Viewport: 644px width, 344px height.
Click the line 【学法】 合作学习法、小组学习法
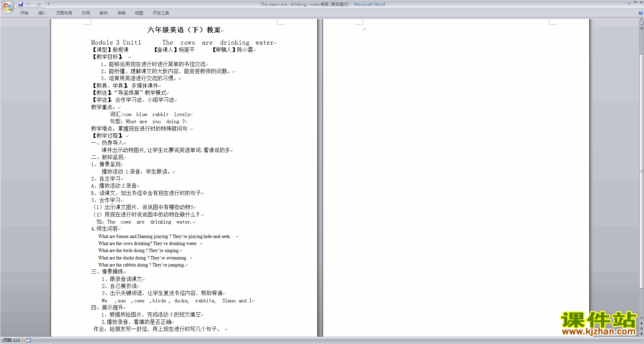click(x=133, y=100)
